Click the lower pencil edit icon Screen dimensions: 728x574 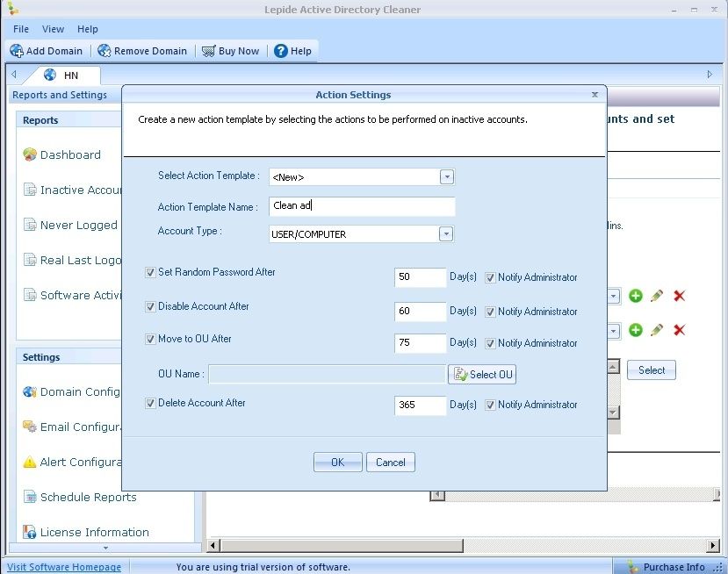tap(657, 330)
